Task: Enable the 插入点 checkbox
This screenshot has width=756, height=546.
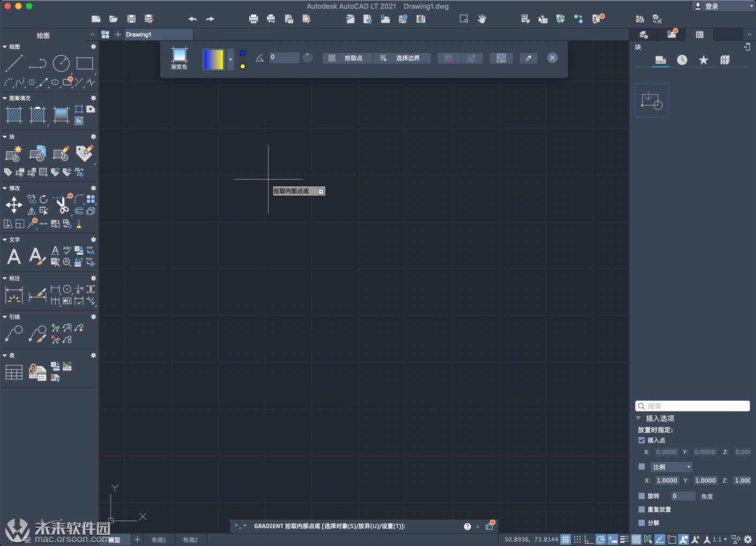Action: click(642, 440)
